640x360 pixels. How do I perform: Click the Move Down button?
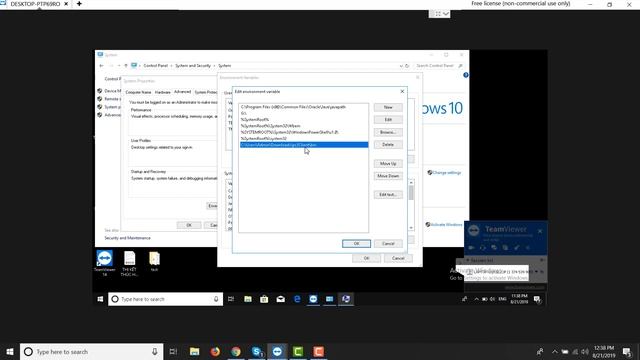click(388, 176)
